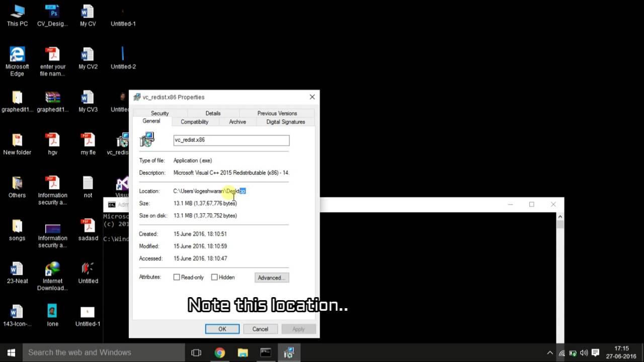Click the Task View taskbar button

(196, 352)
